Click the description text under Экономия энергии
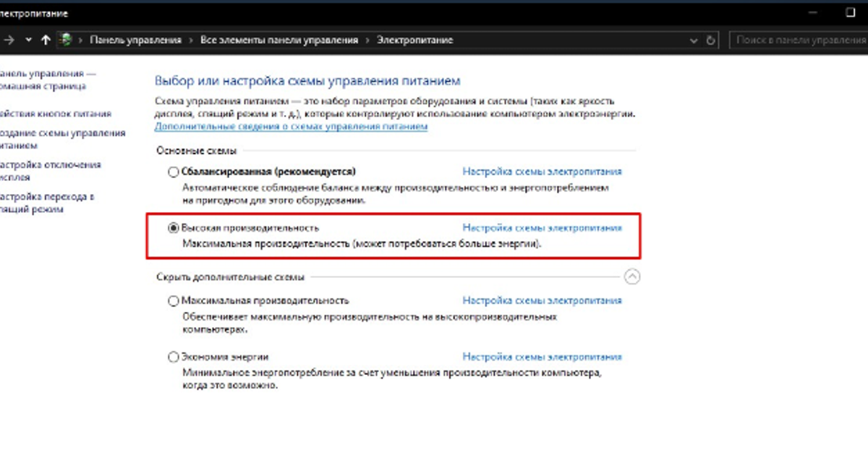This screenshot has height=456, width=868. (x=391, y=380)
